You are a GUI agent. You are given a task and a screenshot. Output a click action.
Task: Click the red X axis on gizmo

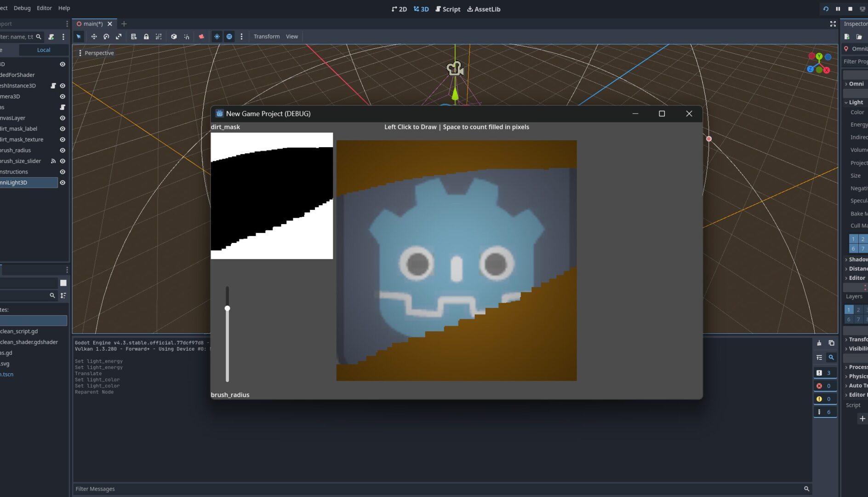[x=827, y=70]
